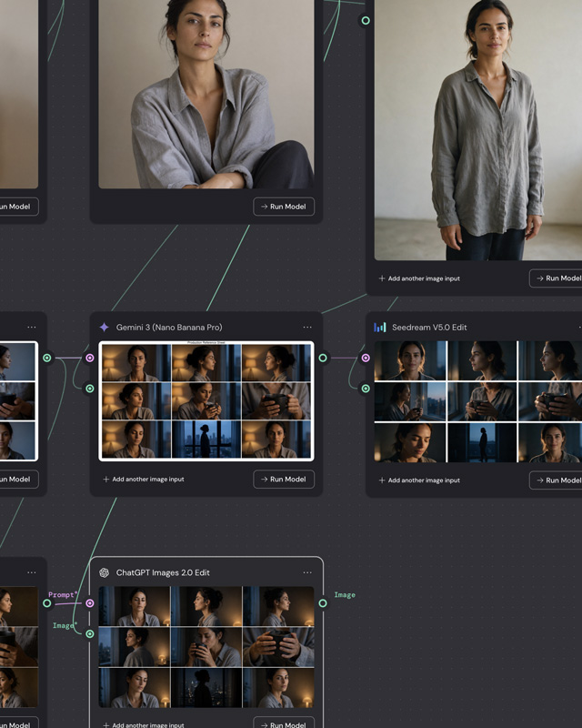Click the Image output label right of the ChatGPT Images node
Screen dimensions: 582x728
pyautogui.click(x=345, y=595)
